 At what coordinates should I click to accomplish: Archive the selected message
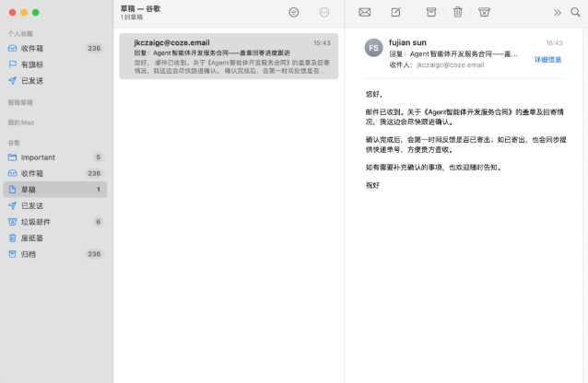431,12
